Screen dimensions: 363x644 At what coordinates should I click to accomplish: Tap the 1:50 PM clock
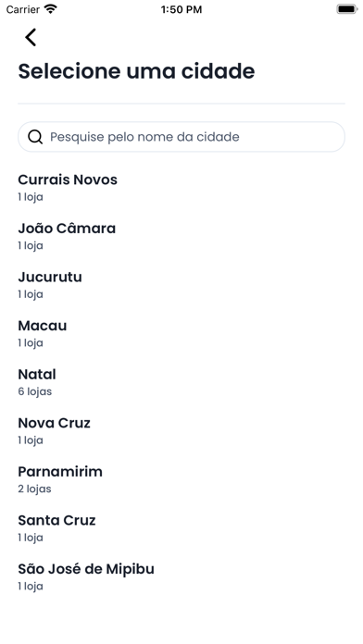[181, 9]
